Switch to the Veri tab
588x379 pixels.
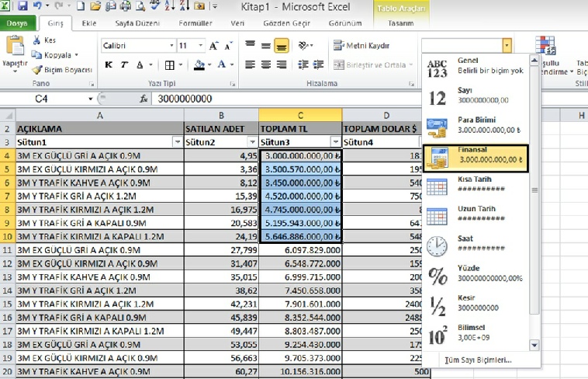tap(237, 23)
